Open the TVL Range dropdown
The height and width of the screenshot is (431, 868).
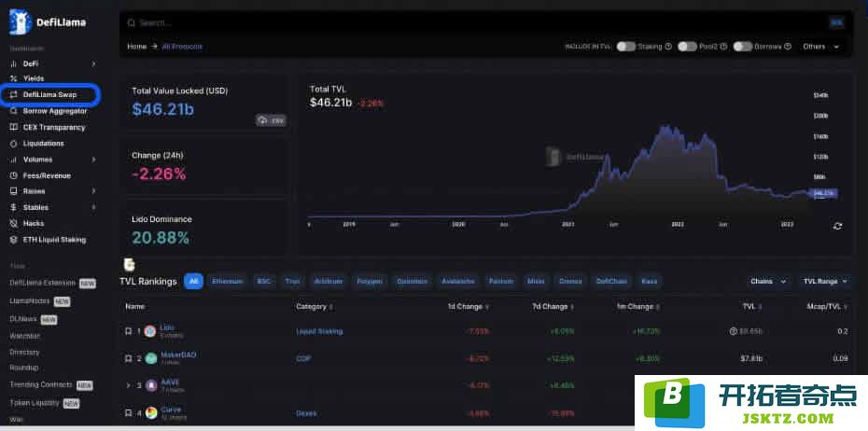pyautogui.click(x=825, y=281)
